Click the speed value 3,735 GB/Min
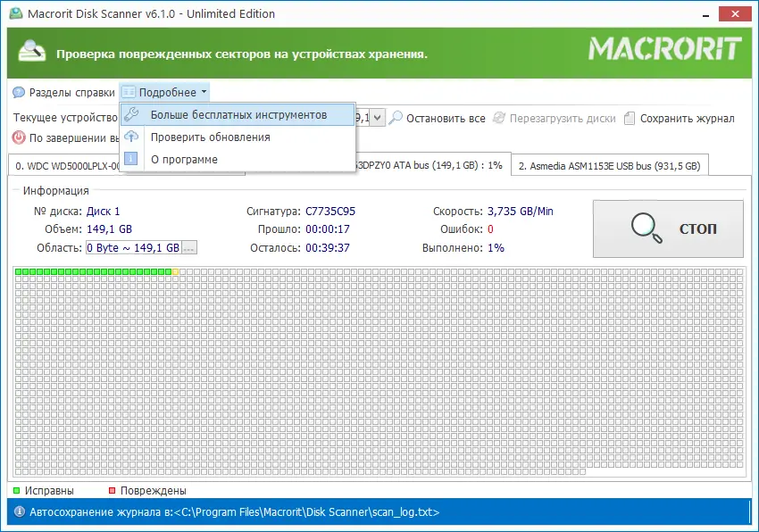This screenshot has height=532, width=759. coord(521,212)
